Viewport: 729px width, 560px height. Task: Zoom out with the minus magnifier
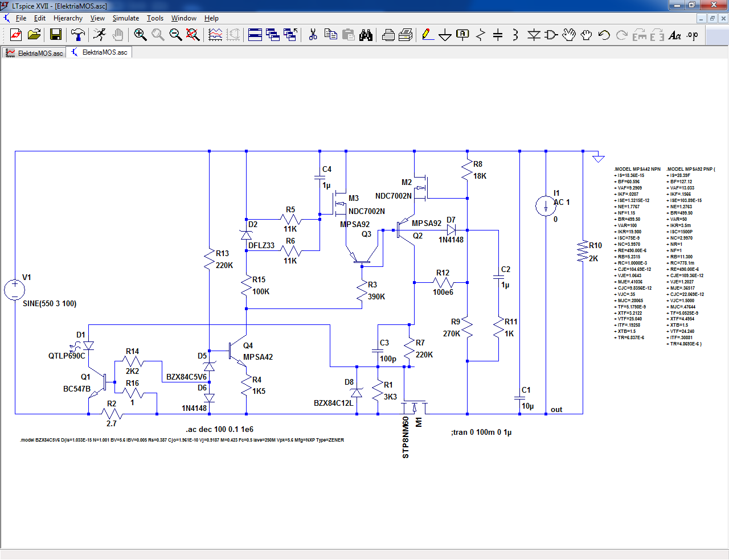(175, 35)
